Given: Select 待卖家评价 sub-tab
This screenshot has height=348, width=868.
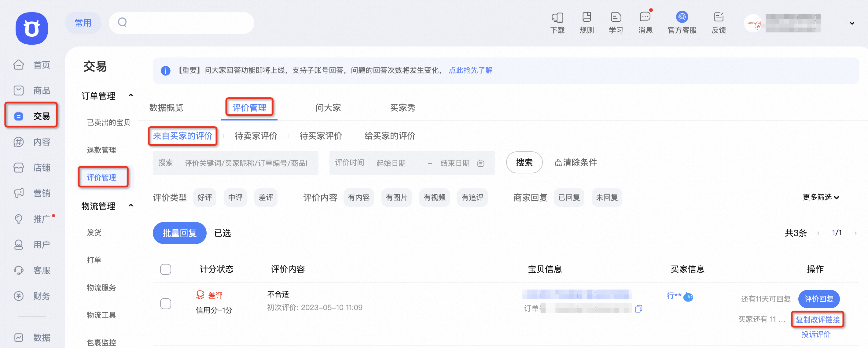Looking at the screenshot, I should (256, 136).
